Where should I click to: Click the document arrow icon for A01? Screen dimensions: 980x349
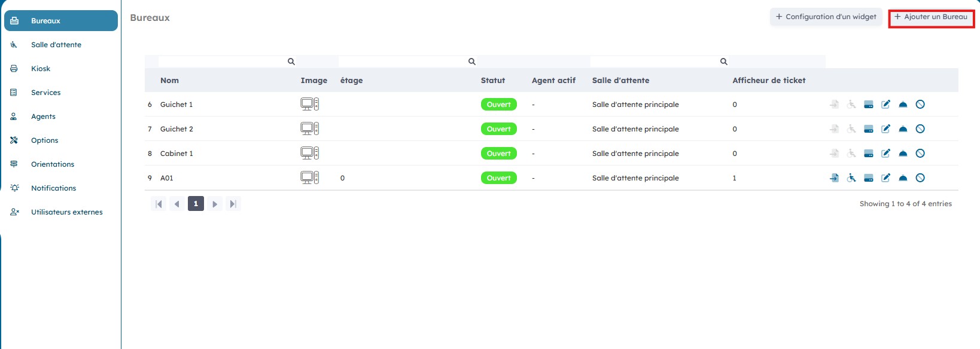click(x=834, y=178)
